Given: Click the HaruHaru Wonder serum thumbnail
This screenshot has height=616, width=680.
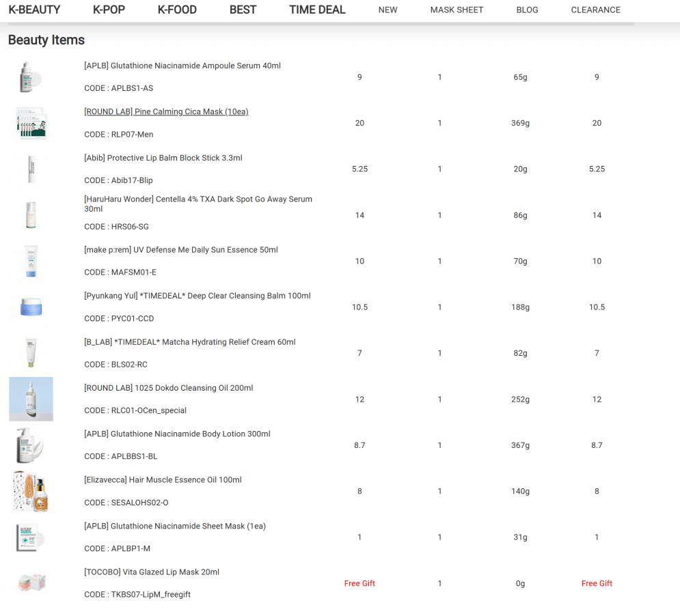Looking at the screenshot, I should coord(31,215).
